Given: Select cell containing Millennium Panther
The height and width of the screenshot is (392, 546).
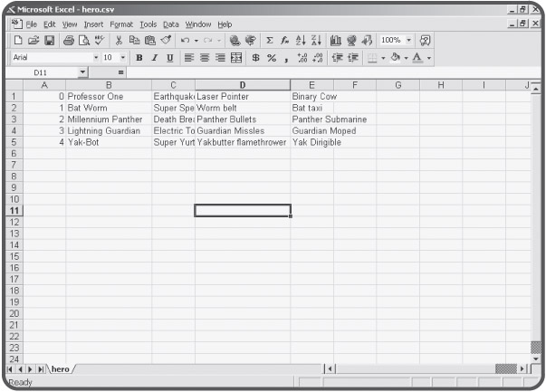Looking at the screenshot, I should (x=108, y=119).
